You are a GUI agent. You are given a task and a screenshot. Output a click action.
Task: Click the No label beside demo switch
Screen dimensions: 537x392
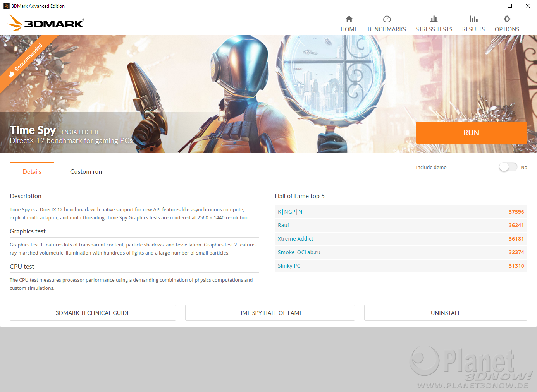point(524,167)
